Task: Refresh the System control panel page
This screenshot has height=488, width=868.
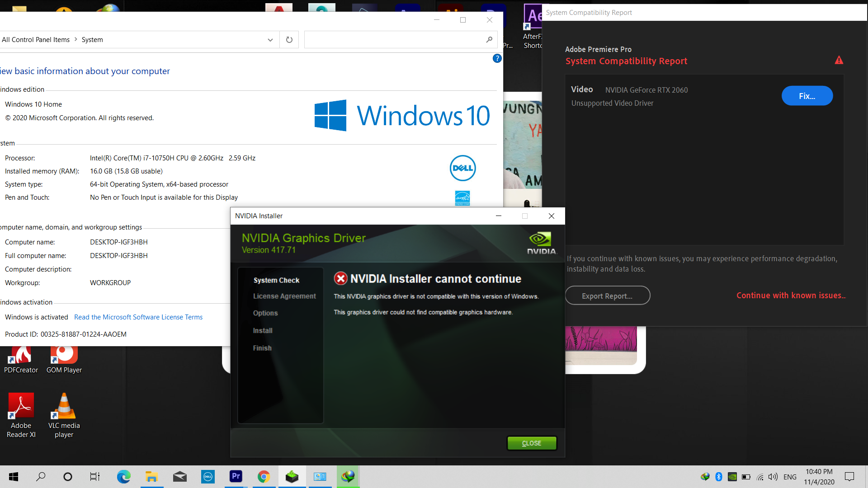Action: pos(289,40)
